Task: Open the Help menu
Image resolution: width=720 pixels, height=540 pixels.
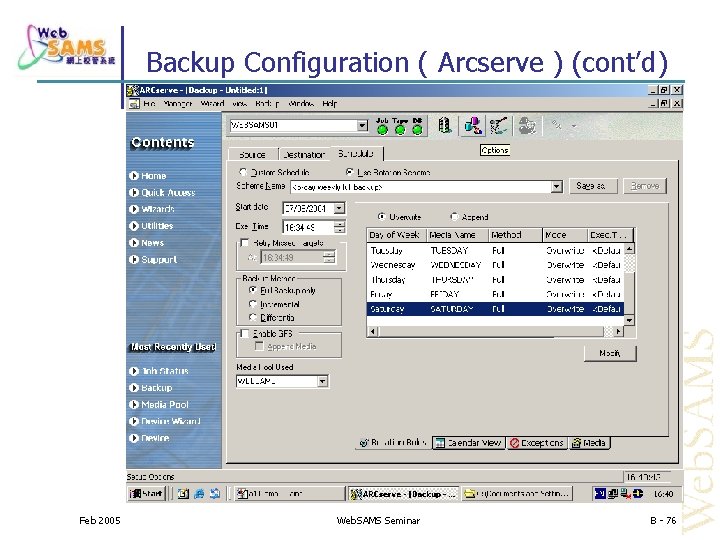Action: pos(330,104)
